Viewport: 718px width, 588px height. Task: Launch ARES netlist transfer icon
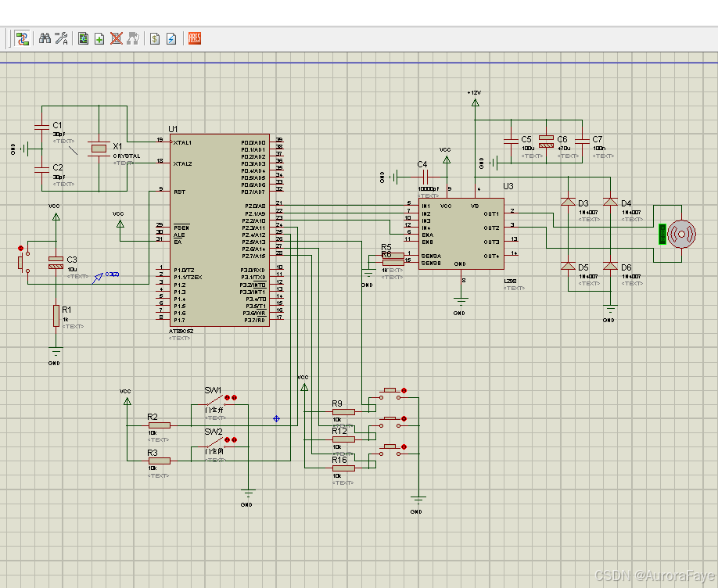click(195, 38)
